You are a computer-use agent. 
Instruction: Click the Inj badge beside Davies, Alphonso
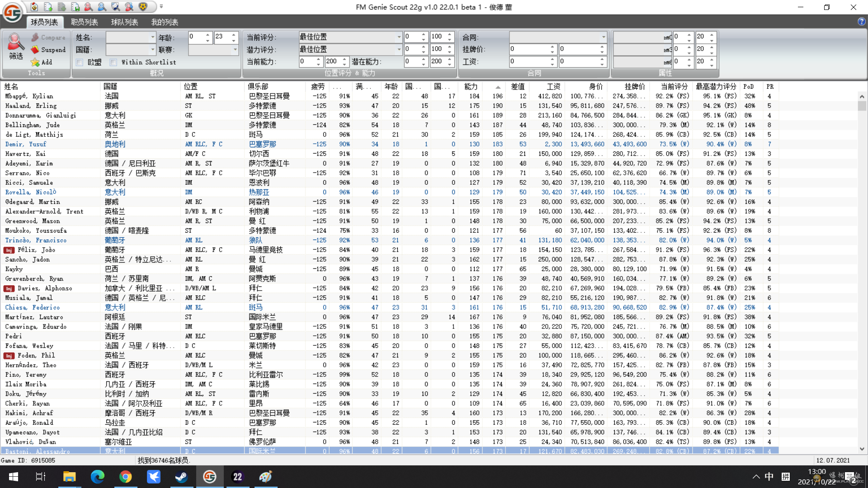click(9, 289)
